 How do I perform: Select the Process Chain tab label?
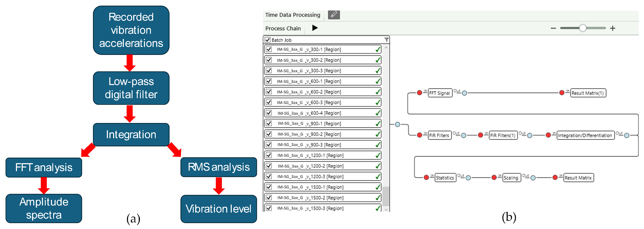pyautogui.click(x=283, y=29)
